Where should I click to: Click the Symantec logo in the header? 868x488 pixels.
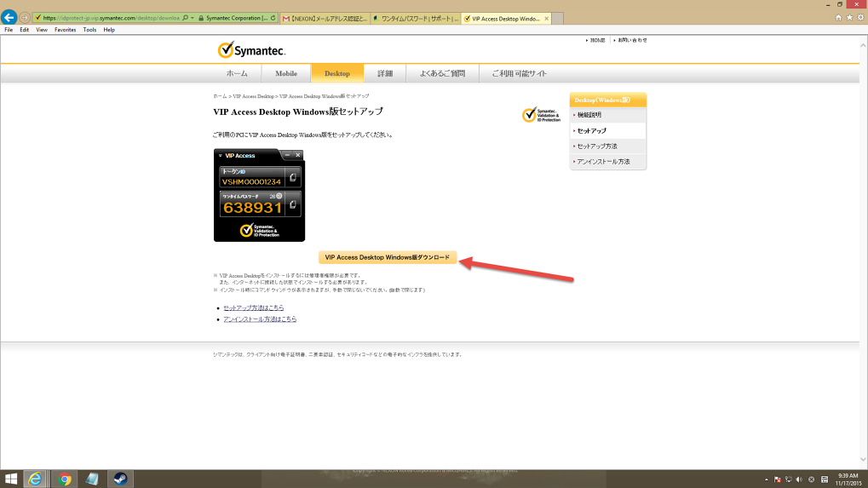pos(254,49)
